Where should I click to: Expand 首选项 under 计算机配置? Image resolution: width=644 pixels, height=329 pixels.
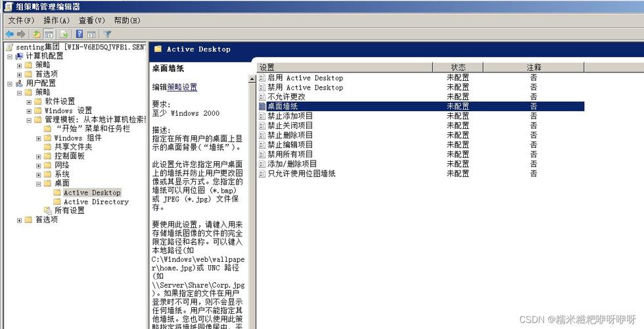pos(19,74)
